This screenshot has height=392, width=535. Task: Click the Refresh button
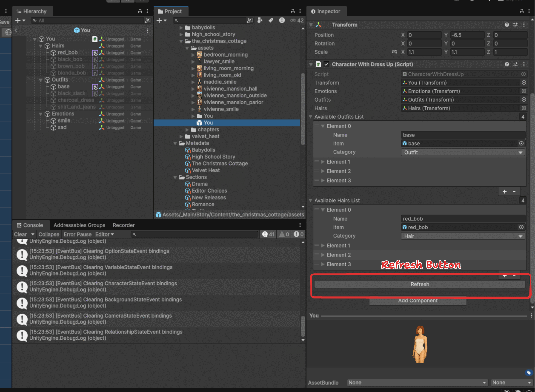point(419,284)
